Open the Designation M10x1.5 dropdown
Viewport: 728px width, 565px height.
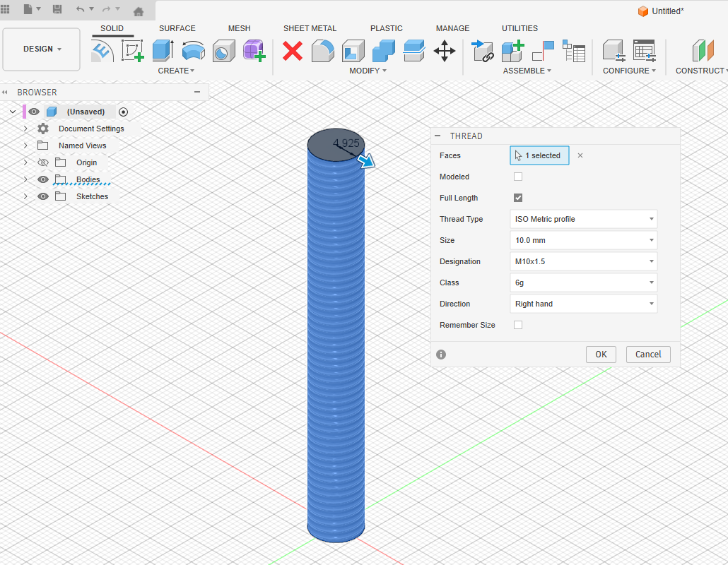click(584, 261)
